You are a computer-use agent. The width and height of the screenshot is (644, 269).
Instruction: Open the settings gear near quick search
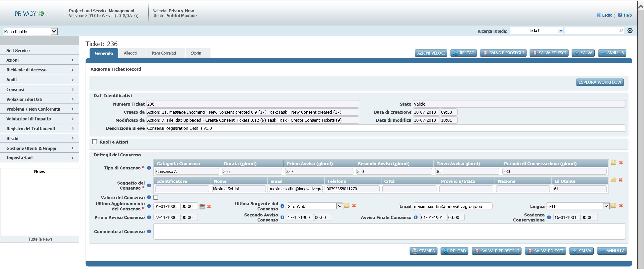[x=630, y=31]
